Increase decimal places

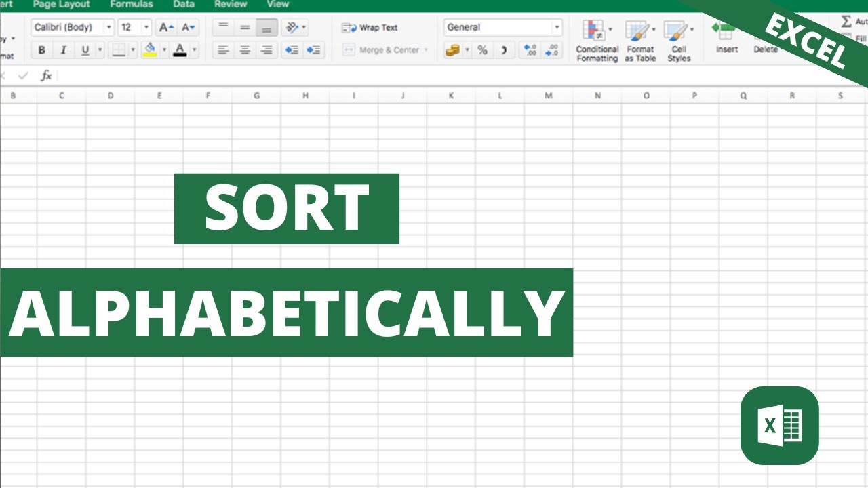pyautogui.click(x=530, y=50)
